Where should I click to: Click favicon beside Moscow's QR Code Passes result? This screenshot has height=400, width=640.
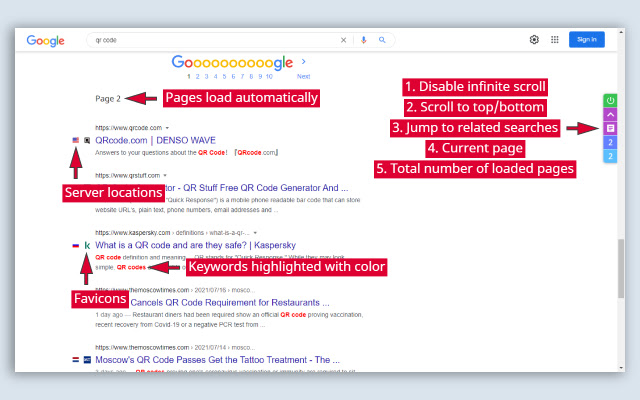87,360
